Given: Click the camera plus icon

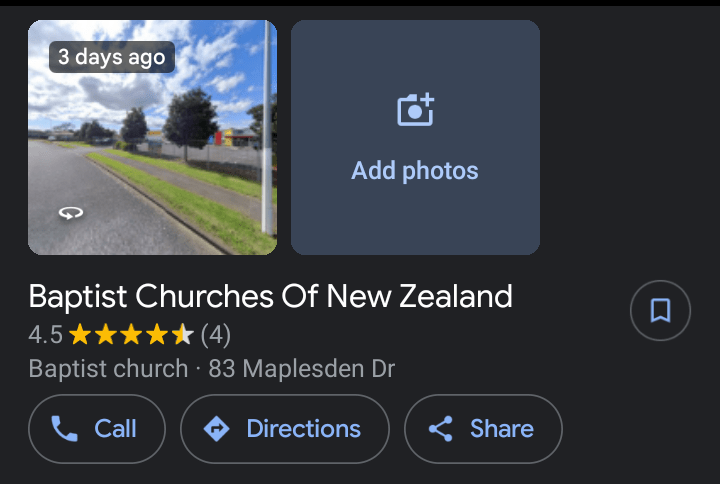Looking at the screenshot, I should (415, 109).
